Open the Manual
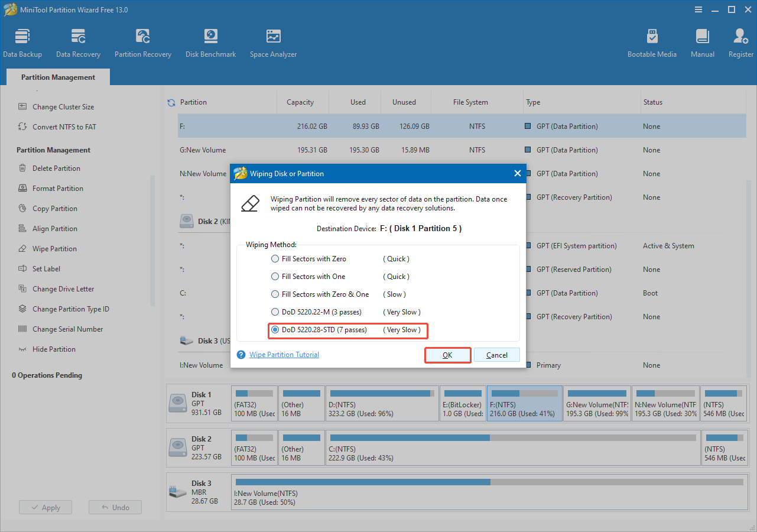Screen dimensions: 757x532 pyautogui.click(x=702, y=41)
